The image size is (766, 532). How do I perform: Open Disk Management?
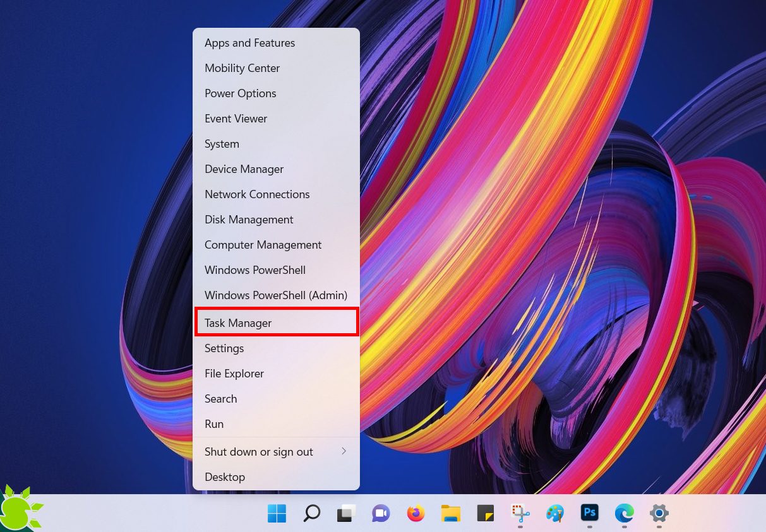[249, 219]
